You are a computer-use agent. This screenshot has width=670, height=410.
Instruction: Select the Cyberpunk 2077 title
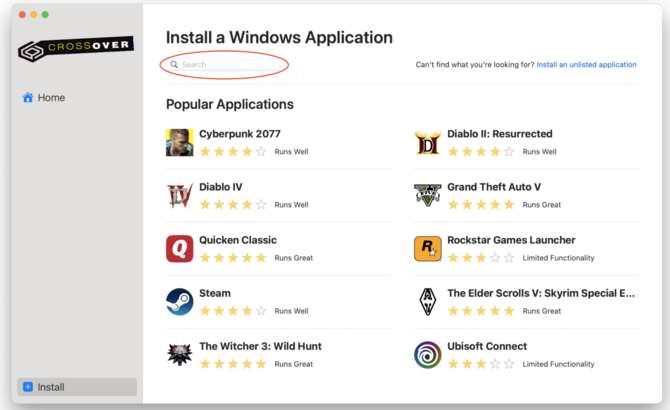point(240,134)
